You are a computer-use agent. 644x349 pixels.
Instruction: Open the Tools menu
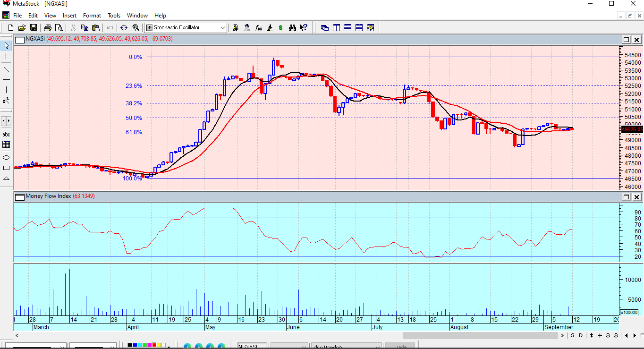coord(114,16)
